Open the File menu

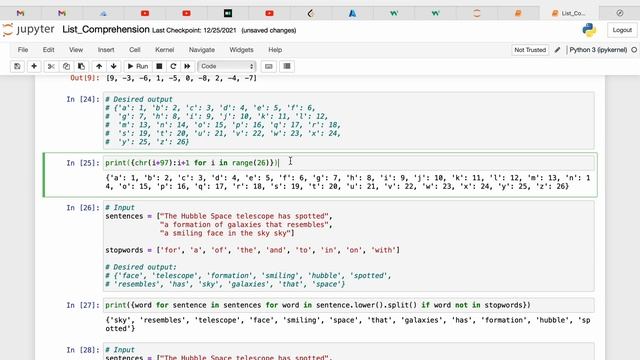pyautogui.click(x=23, y=50)
